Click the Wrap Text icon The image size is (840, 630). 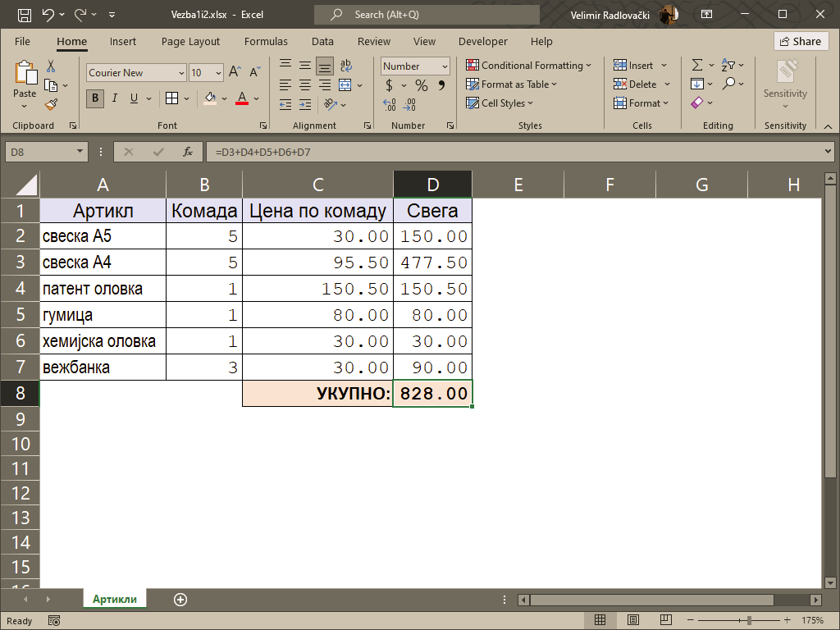pyautogui.click(x=345, y=66)
